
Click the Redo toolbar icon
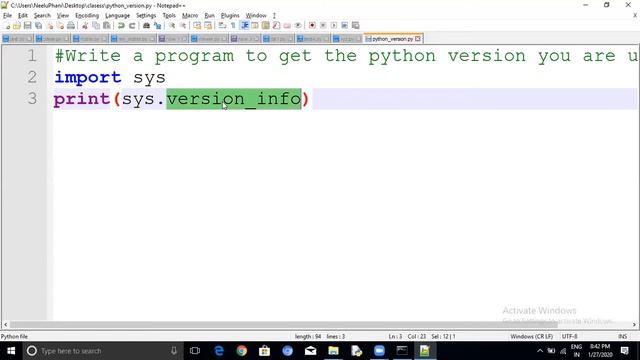tap(132, 25)
